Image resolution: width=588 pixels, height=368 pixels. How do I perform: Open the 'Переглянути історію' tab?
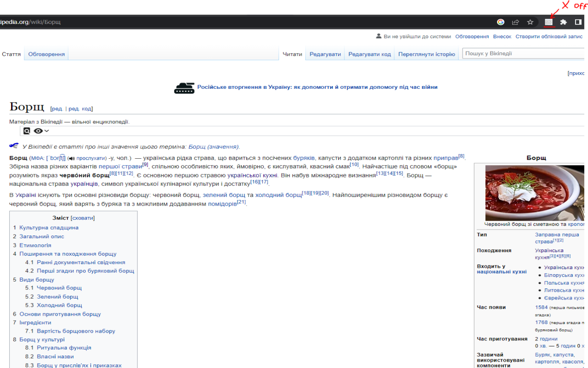pos(426,54)
